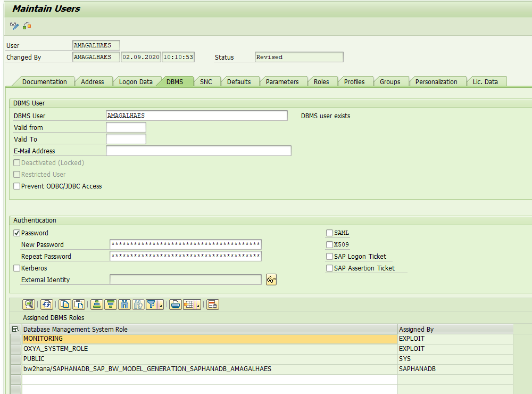Open the layout grid dropdown arrow

pyautogui.click(x=198, y=305)
